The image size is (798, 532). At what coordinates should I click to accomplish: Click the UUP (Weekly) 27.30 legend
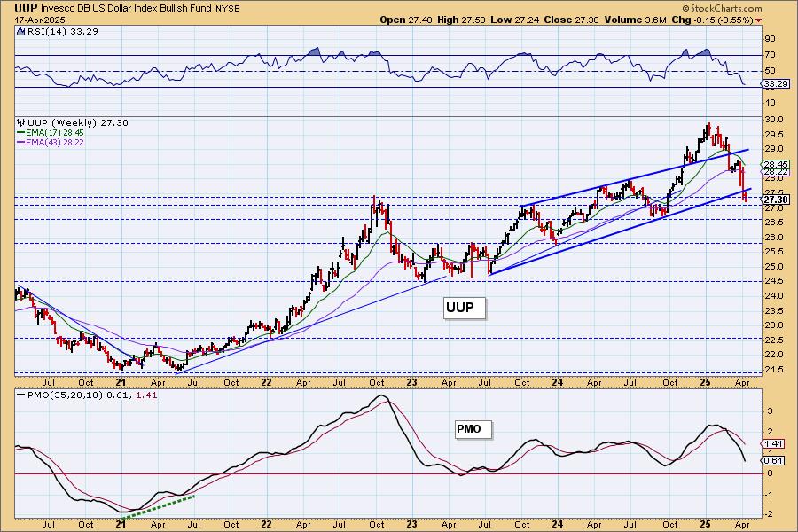(77, 122)
